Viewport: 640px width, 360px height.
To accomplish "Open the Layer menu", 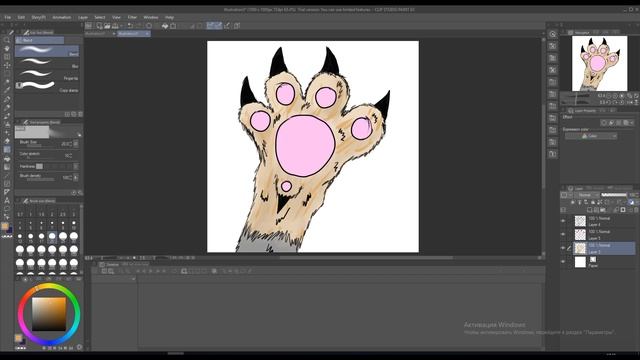I will (x=83, y=18).
